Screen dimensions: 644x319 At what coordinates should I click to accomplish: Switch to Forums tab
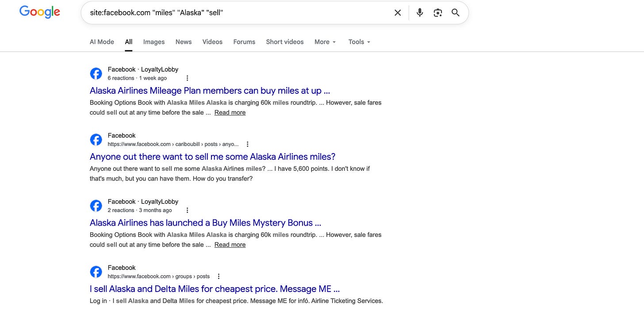(x=244, y=42)
